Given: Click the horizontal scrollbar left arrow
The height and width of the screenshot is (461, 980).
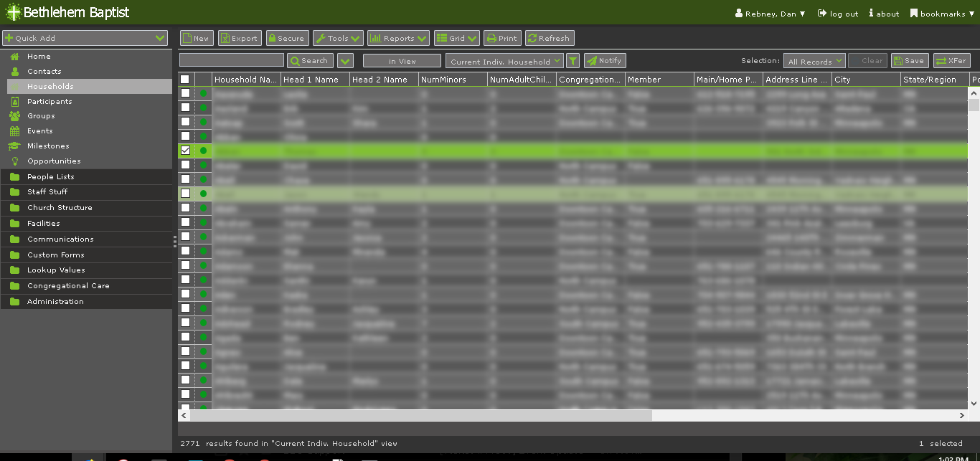Looking at the screenshot, I should (184, 415).
